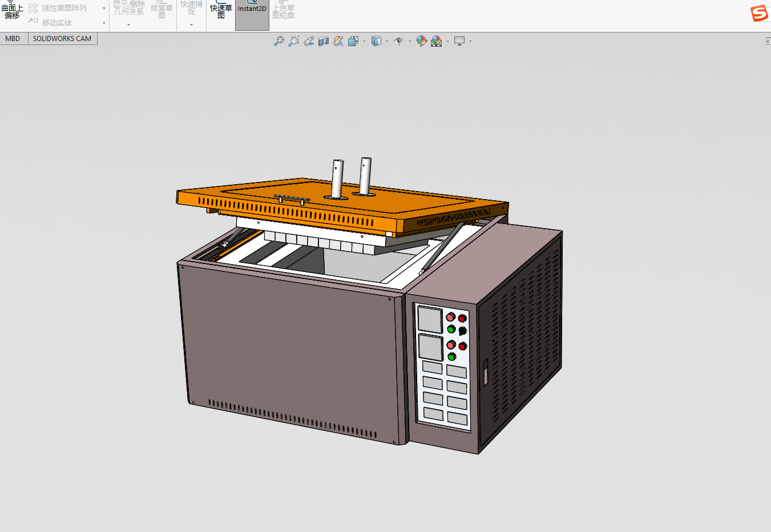Click the orange Sogou input icon

[759, 13]
